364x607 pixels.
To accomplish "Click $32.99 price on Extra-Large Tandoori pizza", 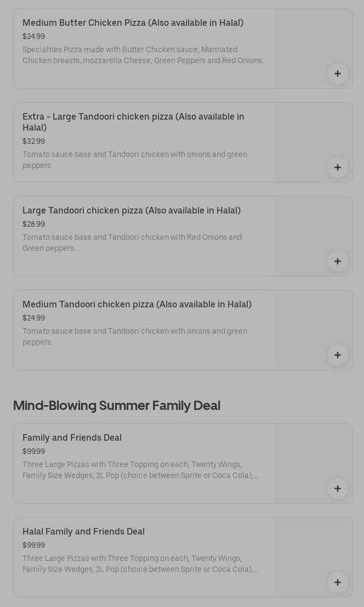I will [x=33, y=142].
